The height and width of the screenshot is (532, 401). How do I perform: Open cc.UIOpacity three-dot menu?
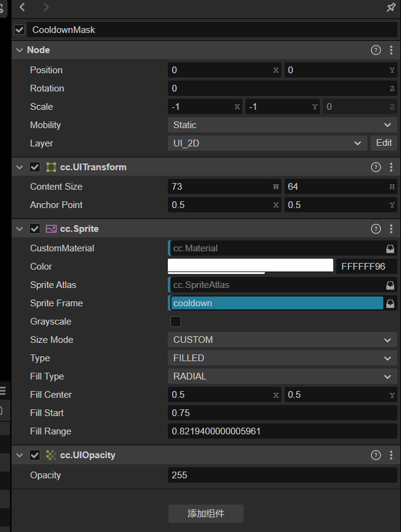point(391,455)
